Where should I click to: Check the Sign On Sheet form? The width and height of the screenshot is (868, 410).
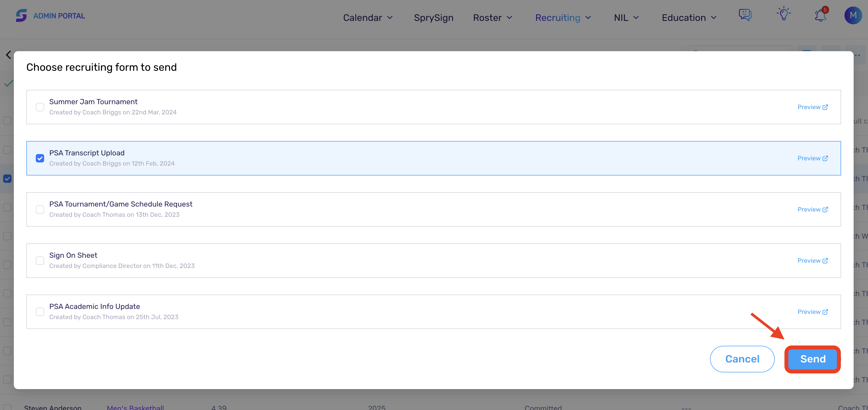click(x=40, y=261)
